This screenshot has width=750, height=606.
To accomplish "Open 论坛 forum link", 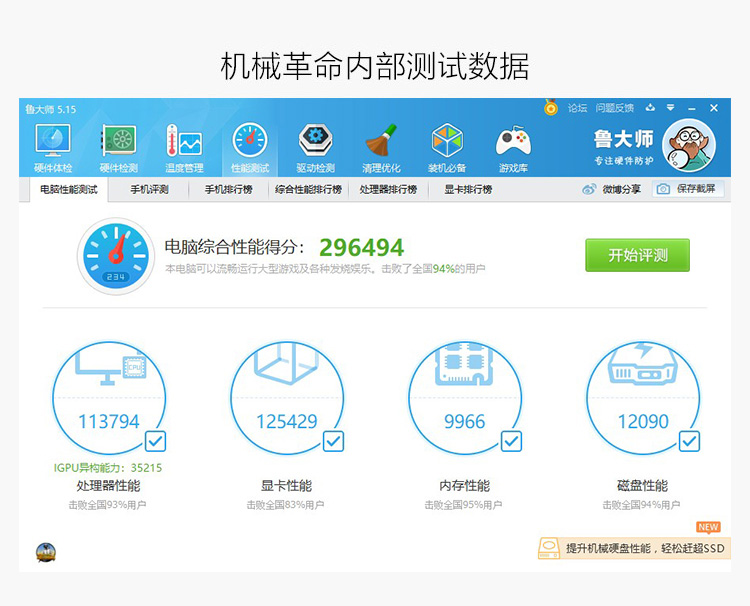I will (577, 108).
